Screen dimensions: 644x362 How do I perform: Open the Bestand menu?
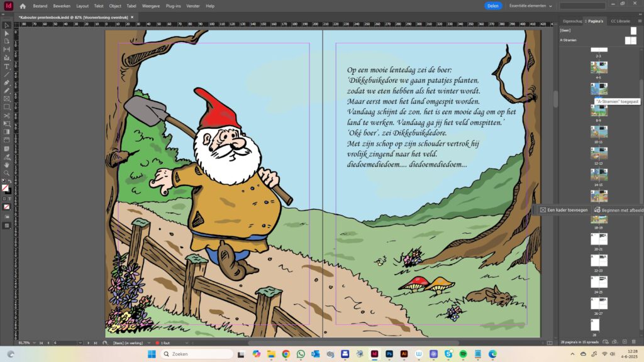coord(40,6)
